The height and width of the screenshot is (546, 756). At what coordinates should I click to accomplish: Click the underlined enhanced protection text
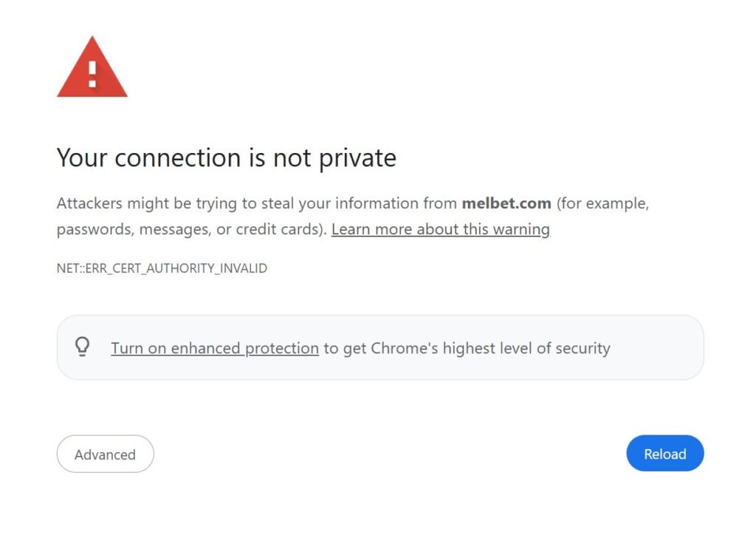coord(214,347)
